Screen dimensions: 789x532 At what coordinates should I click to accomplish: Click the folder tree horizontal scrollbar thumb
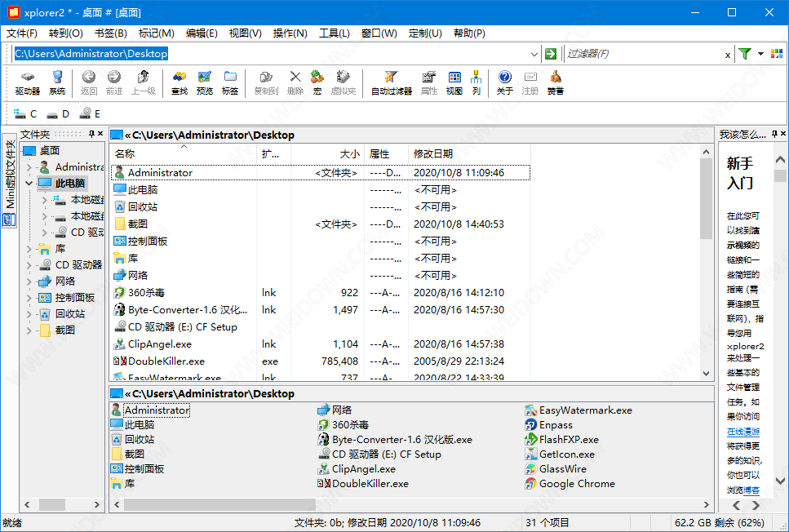click(x=52, y=504)
